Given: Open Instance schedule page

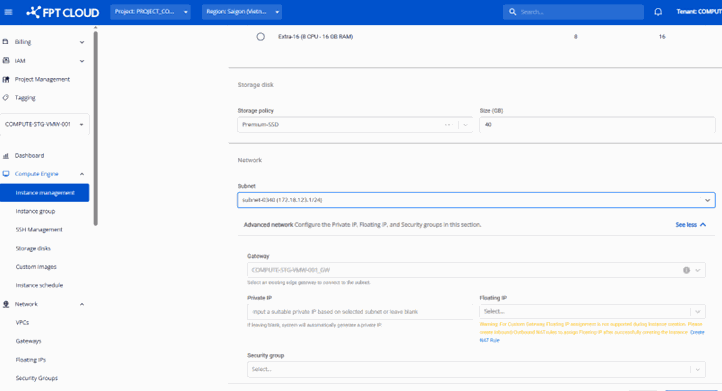Looking at the screenshot, I should coord(39,286).
